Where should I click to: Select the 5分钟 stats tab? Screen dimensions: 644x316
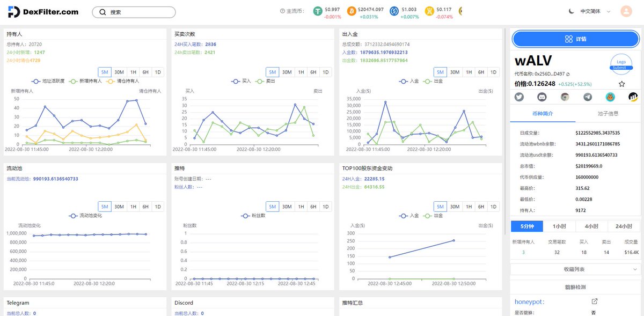[527, 226]
